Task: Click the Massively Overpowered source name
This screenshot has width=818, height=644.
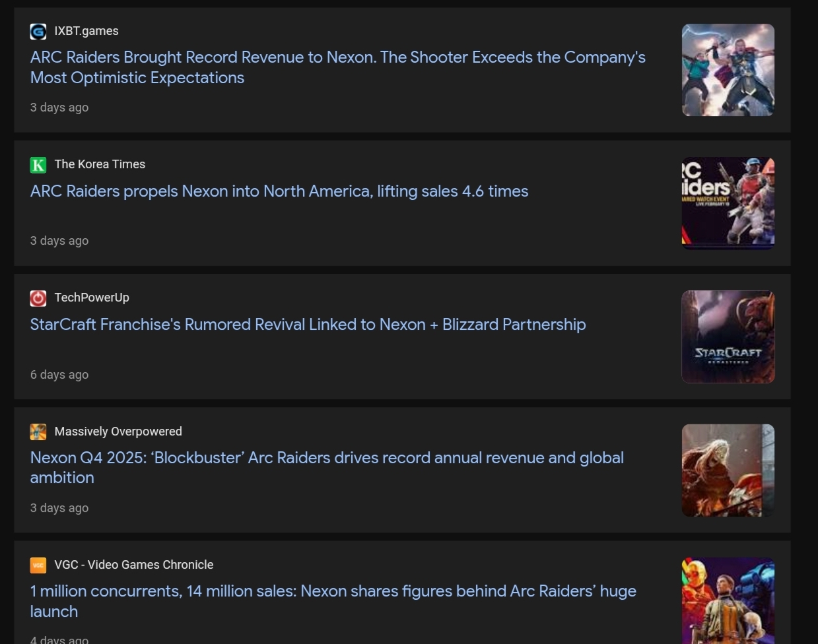Action: point(118,432)
